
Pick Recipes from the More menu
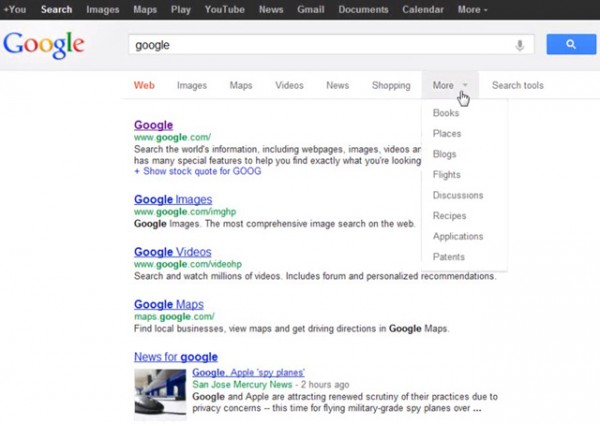click(449, 216)
